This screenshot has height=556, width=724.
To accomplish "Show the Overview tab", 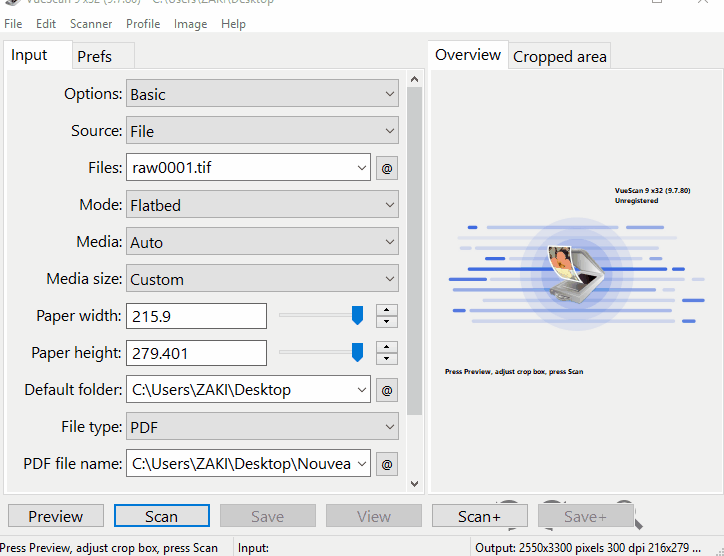I will (x=468, y=55).
